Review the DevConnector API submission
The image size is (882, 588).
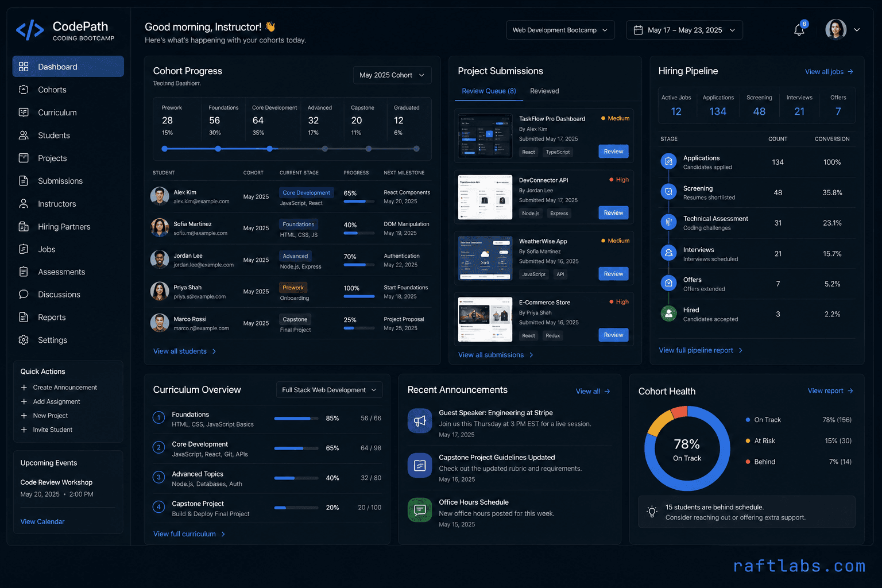pyautogui.click(x=613, y=212)
